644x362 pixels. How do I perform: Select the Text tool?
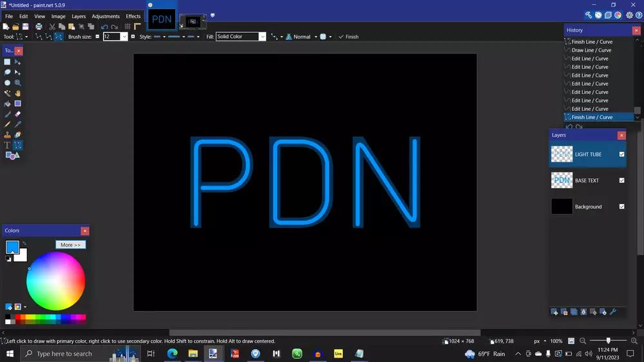click(x=7, y=145)
